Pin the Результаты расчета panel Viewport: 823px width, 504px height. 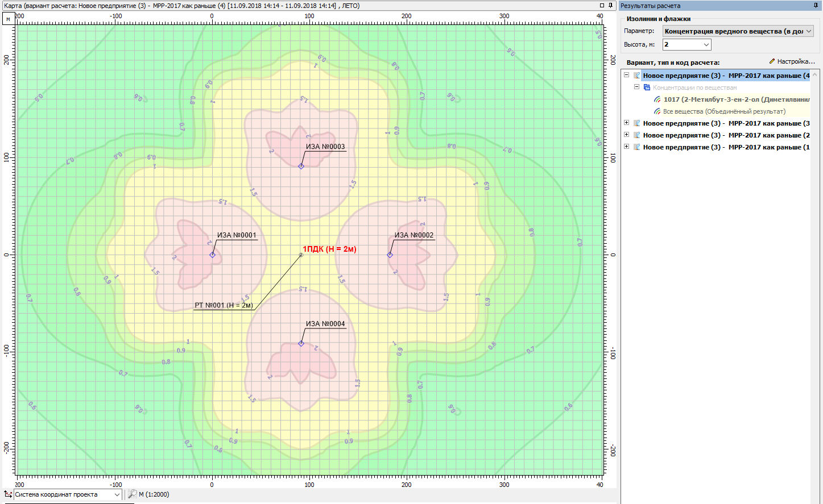coord(816,5)
